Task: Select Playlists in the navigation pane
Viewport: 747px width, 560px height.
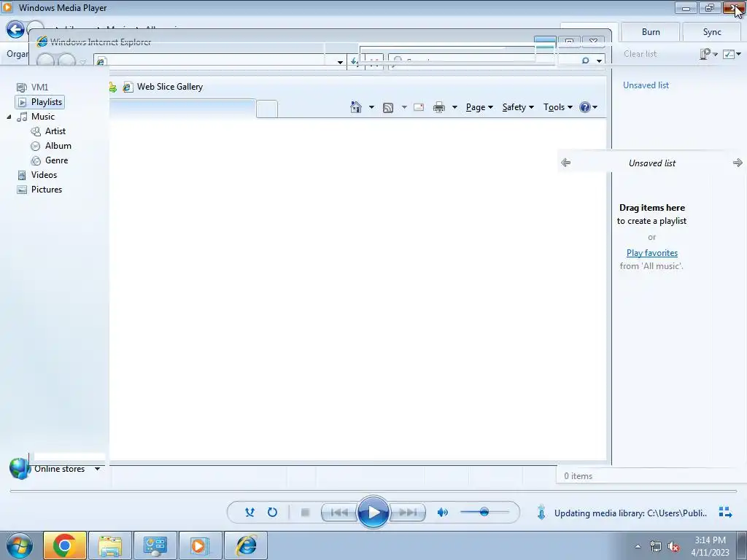Action: click(x=40, y=102)
